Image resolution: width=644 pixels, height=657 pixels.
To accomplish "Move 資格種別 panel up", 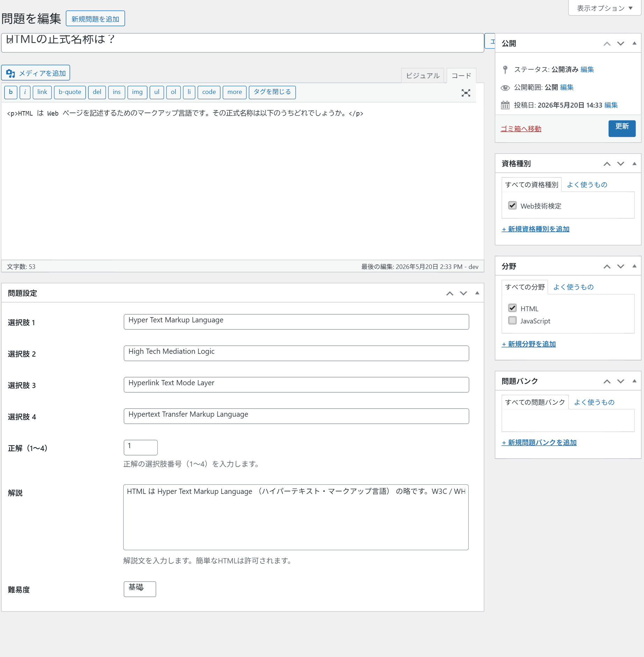I will [x=607, y=164].
